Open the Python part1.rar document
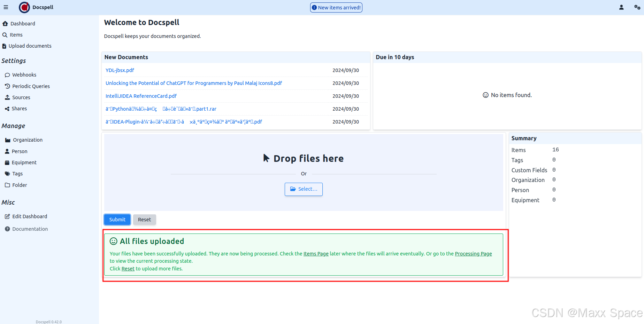 pyautogui.click(x=161, y=109)
